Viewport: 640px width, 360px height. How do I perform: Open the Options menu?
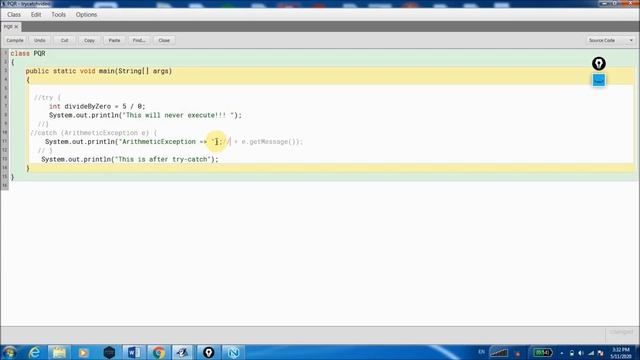coord(86,15)
